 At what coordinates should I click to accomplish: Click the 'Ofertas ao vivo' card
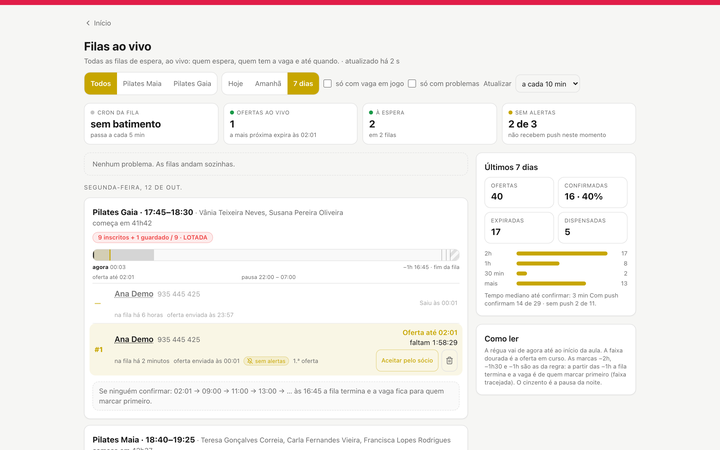click(290, 124)
